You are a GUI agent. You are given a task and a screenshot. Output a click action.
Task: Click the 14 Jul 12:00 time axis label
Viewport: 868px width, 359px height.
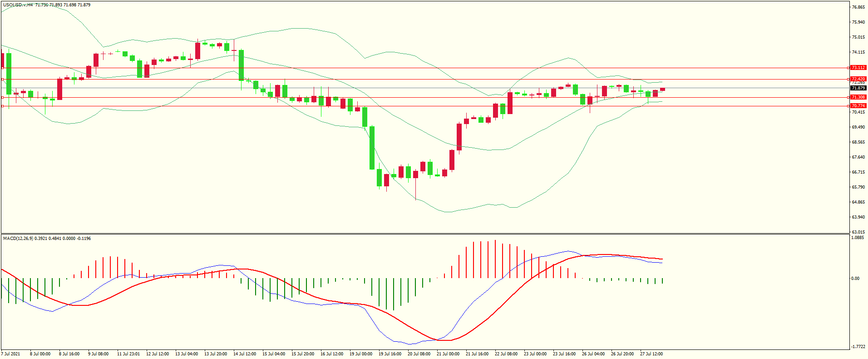[244, 354]
